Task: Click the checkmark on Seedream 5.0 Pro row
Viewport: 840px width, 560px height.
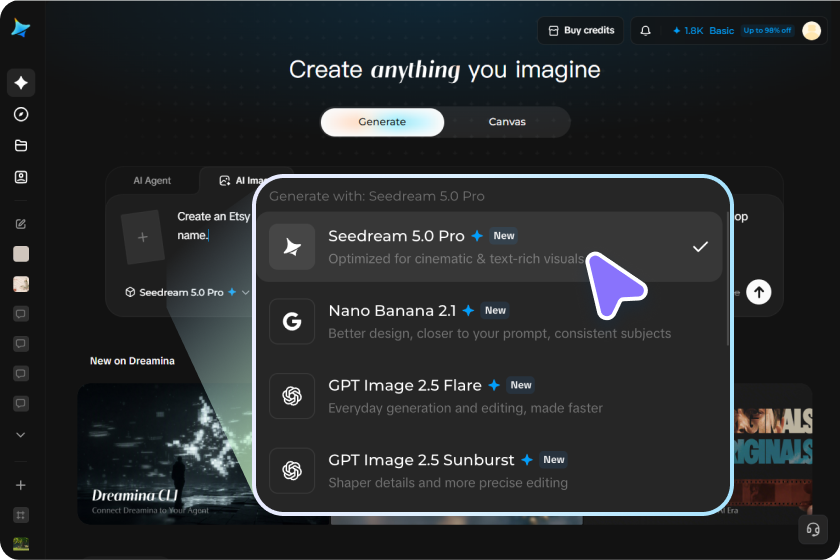Action: [x=700, y=247]
